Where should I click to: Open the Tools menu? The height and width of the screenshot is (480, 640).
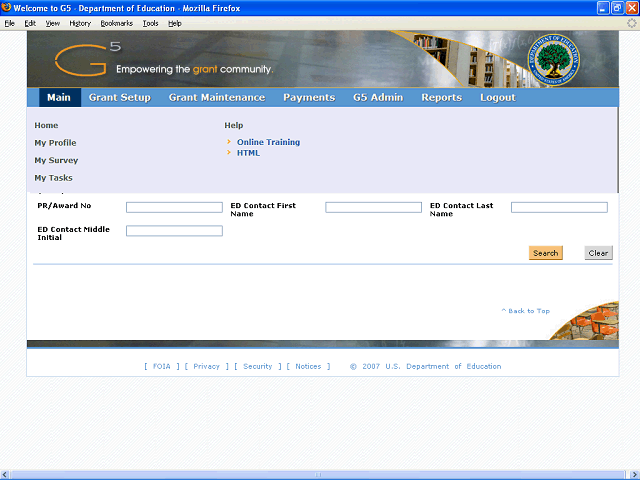150,23
